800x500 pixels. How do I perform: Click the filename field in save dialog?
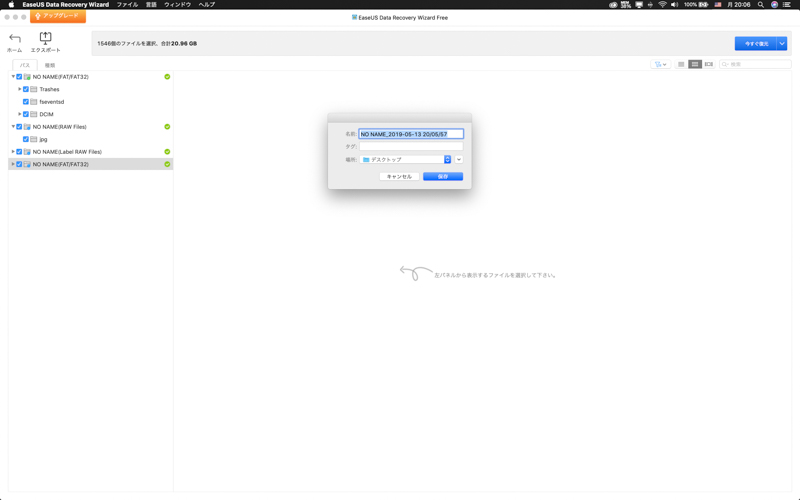(411, 134)
